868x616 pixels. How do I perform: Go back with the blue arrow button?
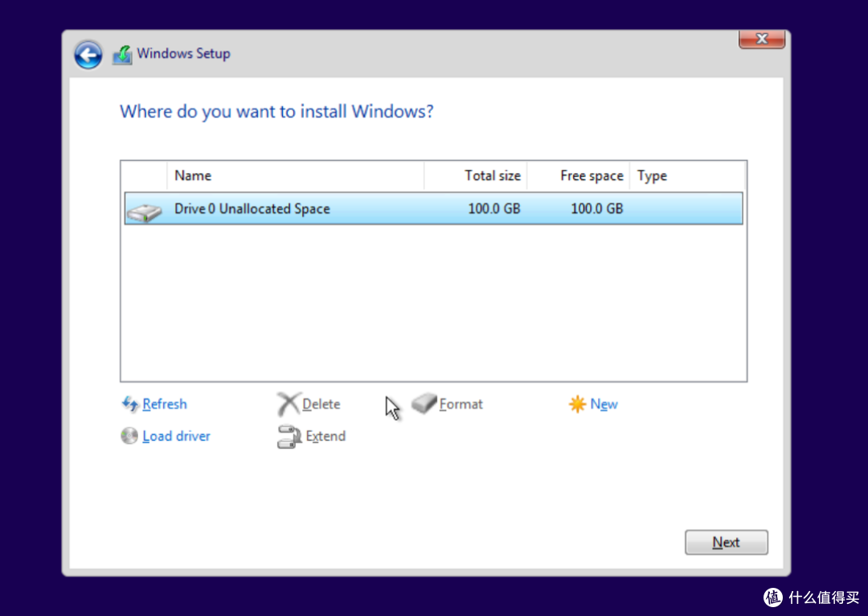88,55
